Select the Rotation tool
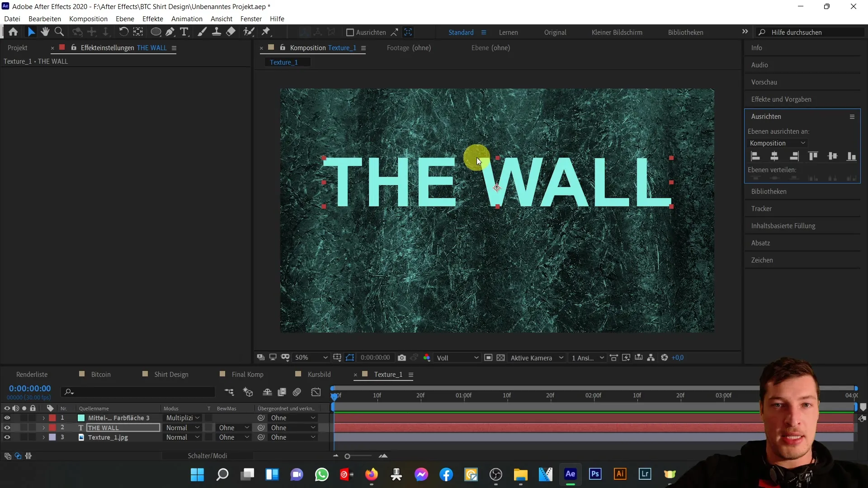The image size is (868, 488). point(123,32)
